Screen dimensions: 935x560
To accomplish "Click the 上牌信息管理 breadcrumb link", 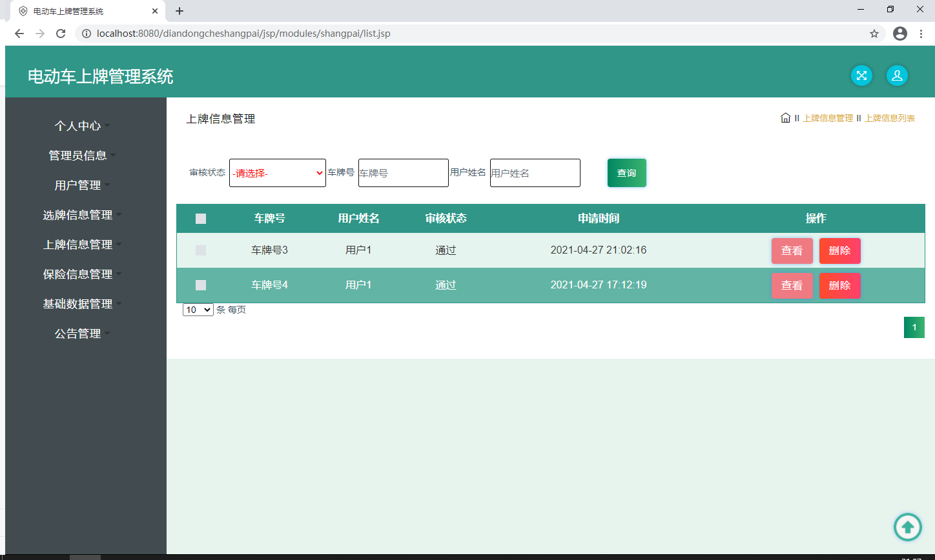I will click(828, 118).
